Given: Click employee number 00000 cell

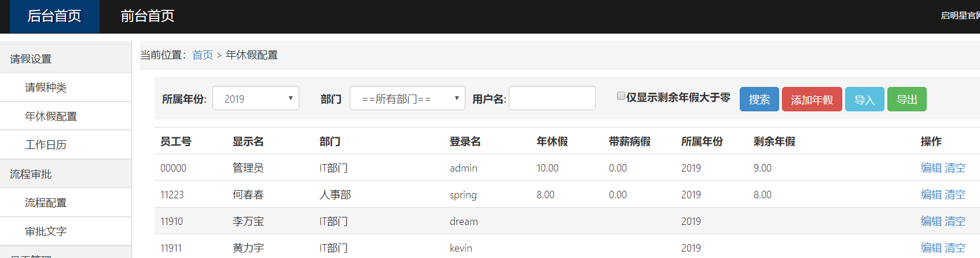Looking at the screenshot, I should coord(174,168).
